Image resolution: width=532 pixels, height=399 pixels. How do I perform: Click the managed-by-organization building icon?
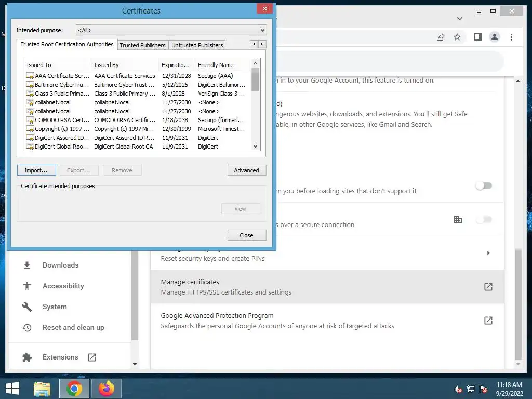(458, 219)
